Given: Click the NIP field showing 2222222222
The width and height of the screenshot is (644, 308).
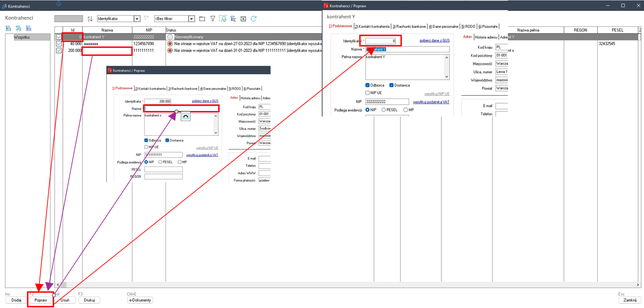Looking at the screenshot, I should pos(387,102).
